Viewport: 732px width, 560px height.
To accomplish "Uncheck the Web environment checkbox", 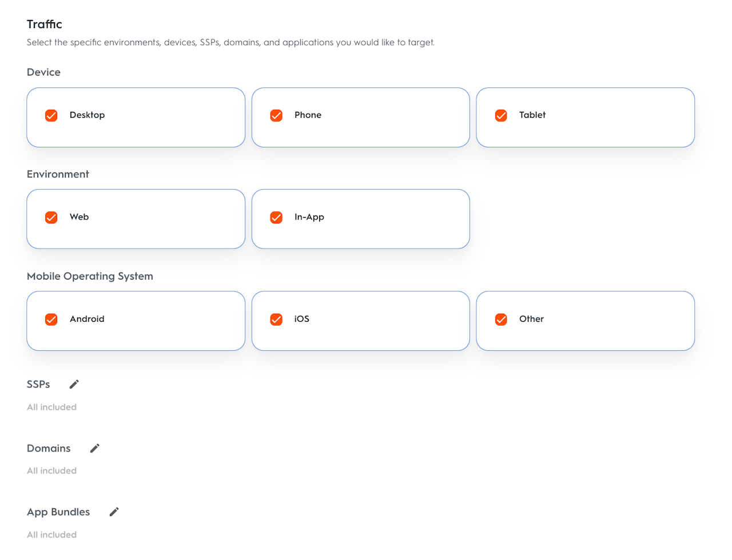I will (x=51, y=218).
